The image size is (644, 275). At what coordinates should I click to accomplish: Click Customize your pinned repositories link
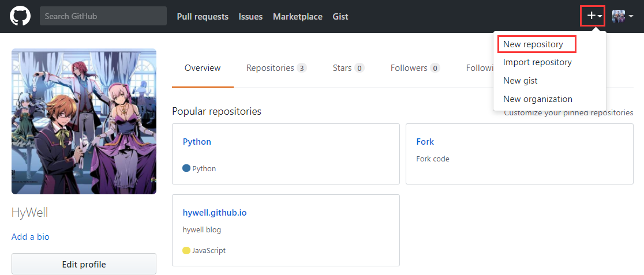tap(568, 112)
